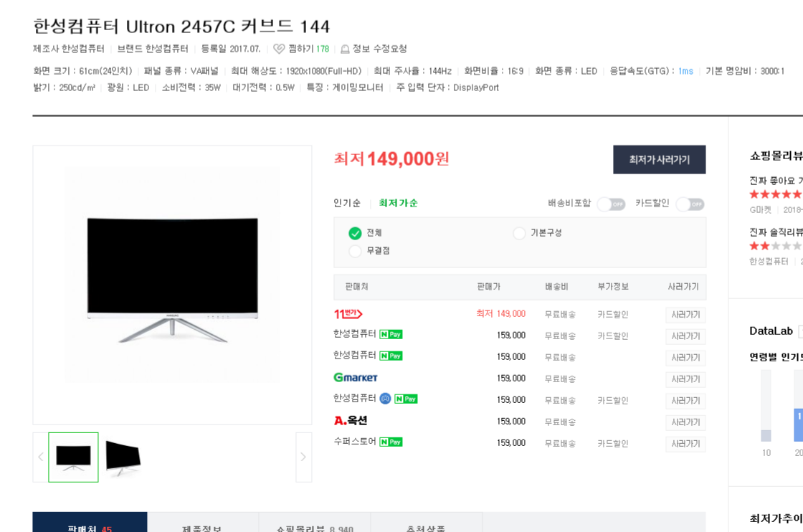The image size is (803, 532).
Task: Open the 1ms response speed link
Action: pyautogui.click(x=685, y=71)
